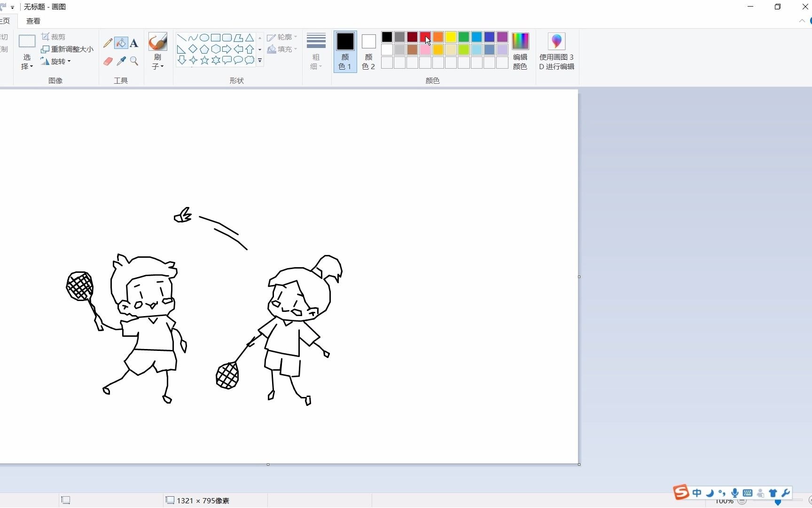Select the Color picker eyedropper tool

pos(121,61)
